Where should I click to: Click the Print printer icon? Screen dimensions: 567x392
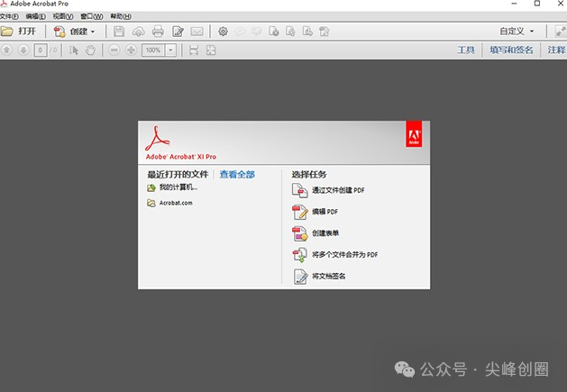158,32
